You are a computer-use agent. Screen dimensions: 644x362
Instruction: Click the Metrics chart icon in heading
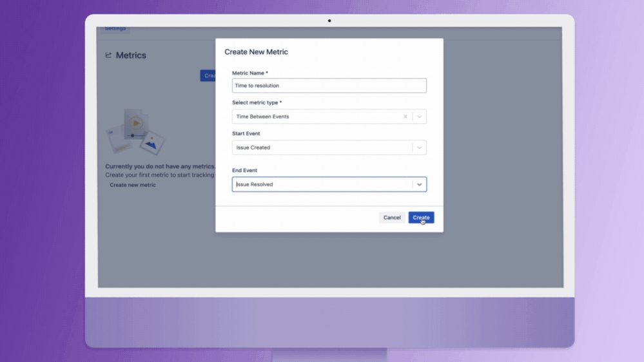click(x=108, y=55)
